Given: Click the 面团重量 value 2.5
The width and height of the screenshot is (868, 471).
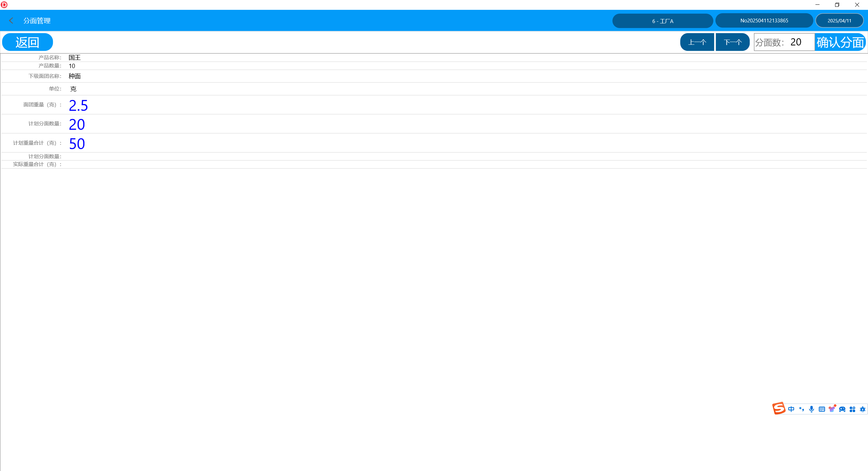Looking at the screenshot, I should (x=78, y=105).
